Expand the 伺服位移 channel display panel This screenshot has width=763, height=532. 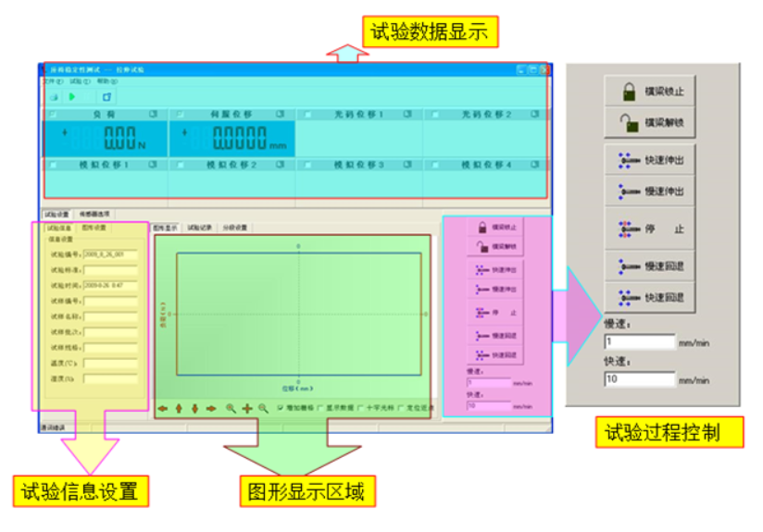280,114
